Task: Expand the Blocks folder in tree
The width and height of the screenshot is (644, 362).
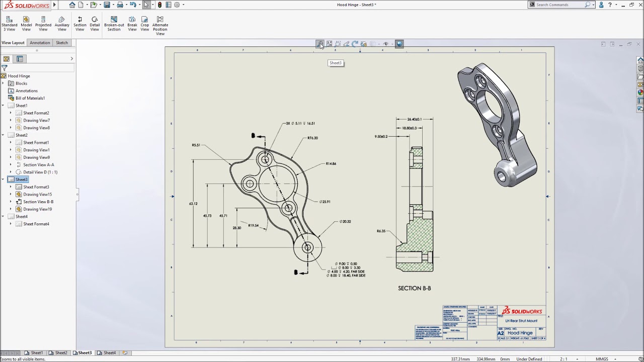Action: tap(3, 83)
